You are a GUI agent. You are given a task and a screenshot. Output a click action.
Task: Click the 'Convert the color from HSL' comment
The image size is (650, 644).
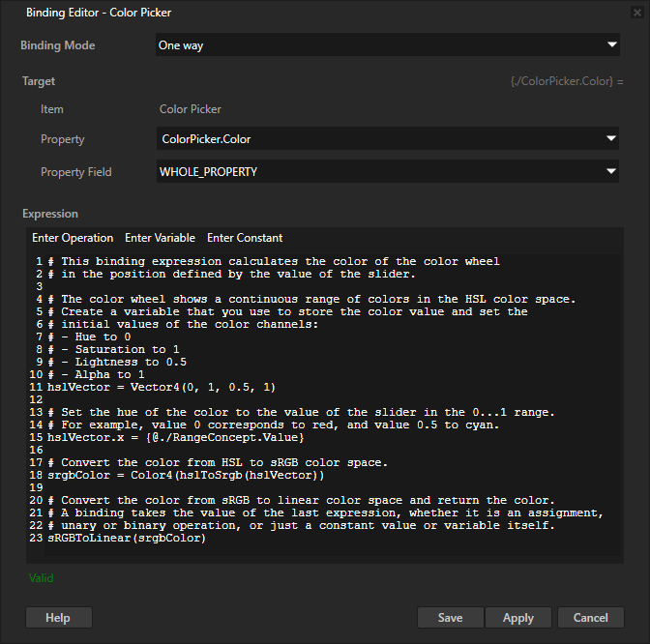coord(222,462)
